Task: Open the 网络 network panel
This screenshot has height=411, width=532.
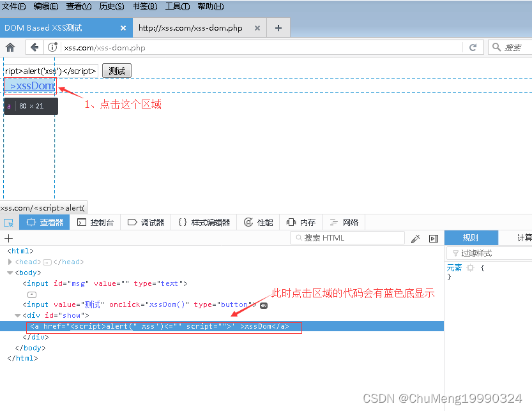Action: [x=344, y=223]
